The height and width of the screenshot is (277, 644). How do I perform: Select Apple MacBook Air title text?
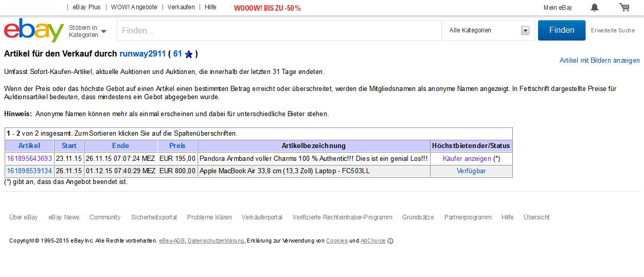[284, 171]
